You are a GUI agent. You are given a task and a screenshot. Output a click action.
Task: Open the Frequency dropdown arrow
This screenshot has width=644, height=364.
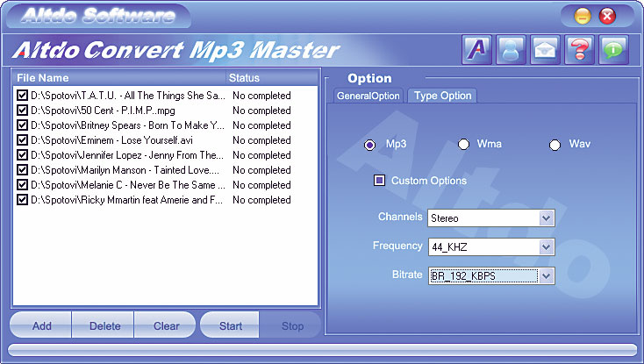click(x=546, y=246)
